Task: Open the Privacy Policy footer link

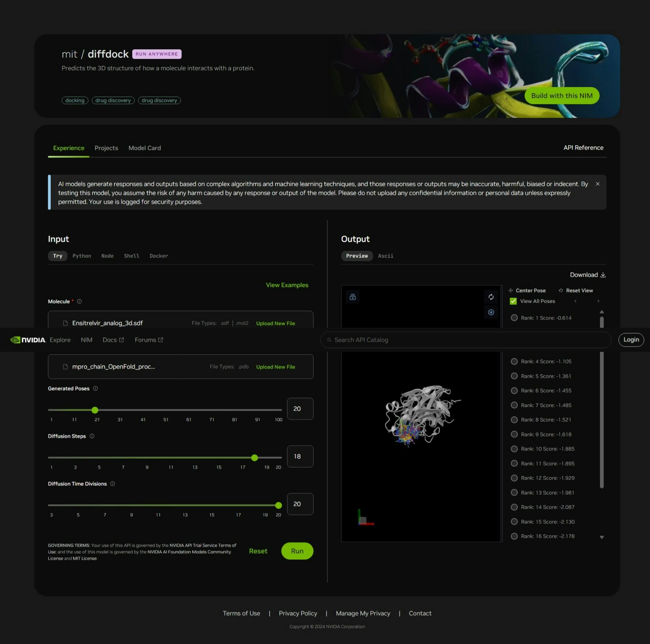Action: (x=298, y=613)
